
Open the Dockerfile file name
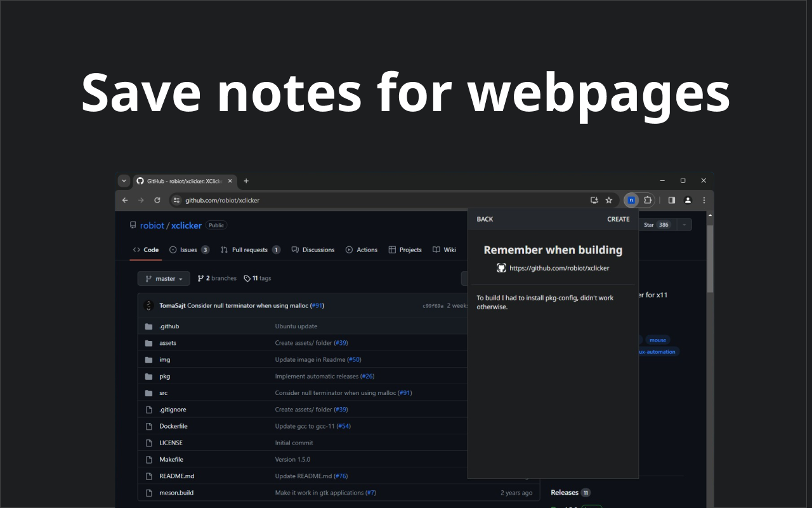point(173,426)
